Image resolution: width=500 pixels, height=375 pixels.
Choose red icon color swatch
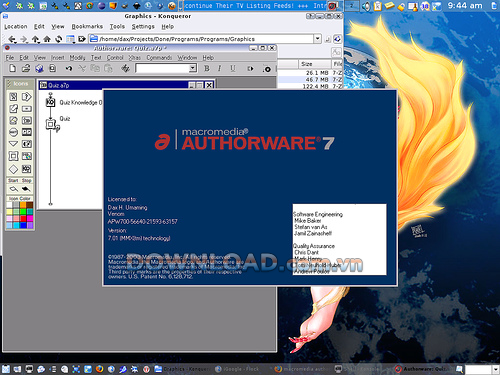point(23,218)
